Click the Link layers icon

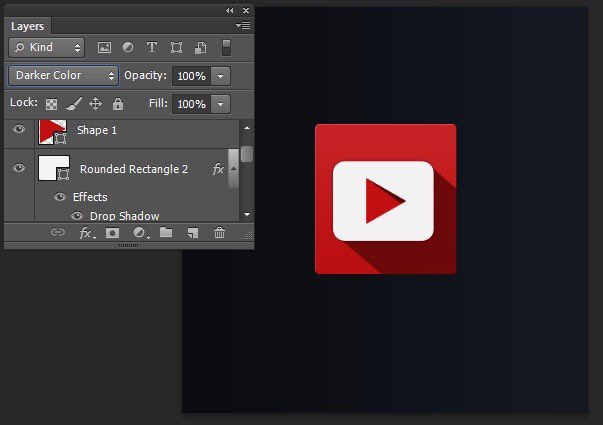point(58,232)
